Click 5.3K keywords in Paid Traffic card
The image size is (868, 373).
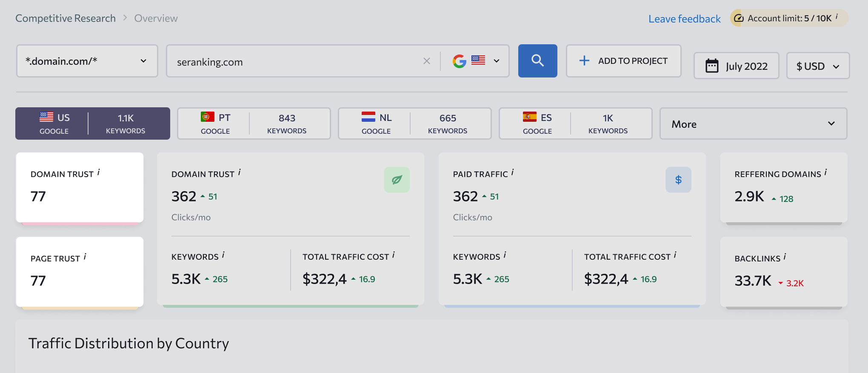click(x=468, y=279)
